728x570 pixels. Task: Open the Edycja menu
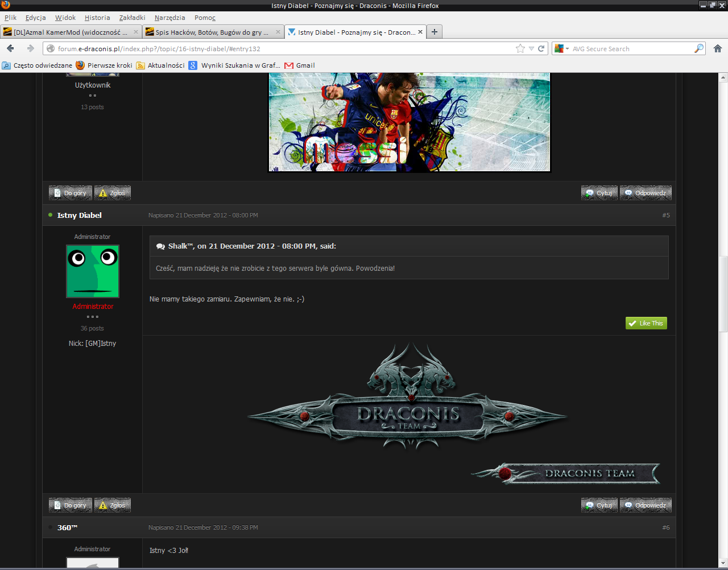(35, 18)
